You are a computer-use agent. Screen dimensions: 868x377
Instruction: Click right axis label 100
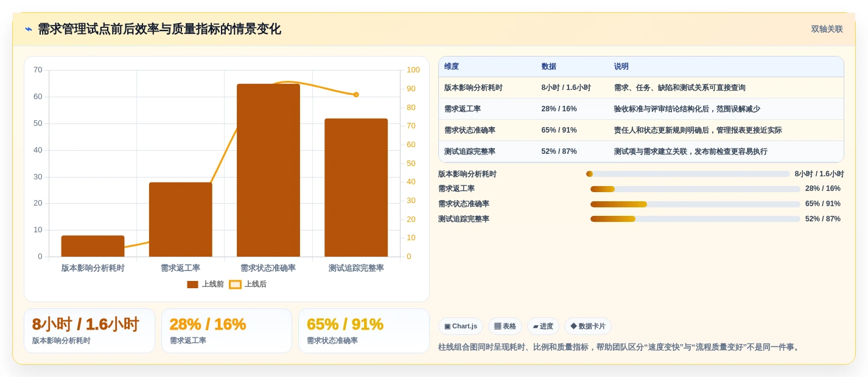click(413, 70)
